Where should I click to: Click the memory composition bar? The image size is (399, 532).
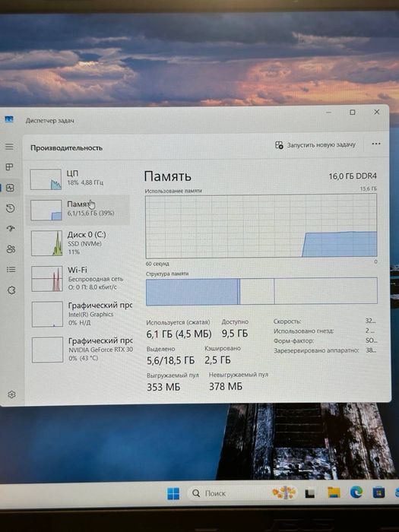pyautogui.click(x=261, y=291)
